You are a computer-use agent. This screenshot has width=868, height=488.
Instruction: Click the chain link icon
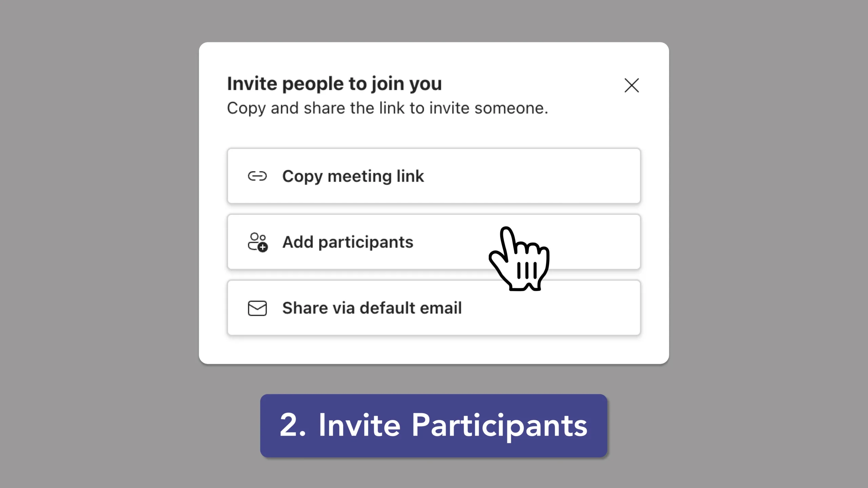(257, 176)
